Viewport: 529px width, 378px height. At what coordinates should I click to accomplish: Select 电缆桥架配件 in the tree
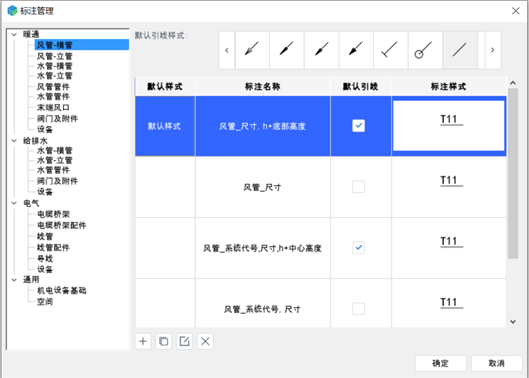[x=62, y=225]
